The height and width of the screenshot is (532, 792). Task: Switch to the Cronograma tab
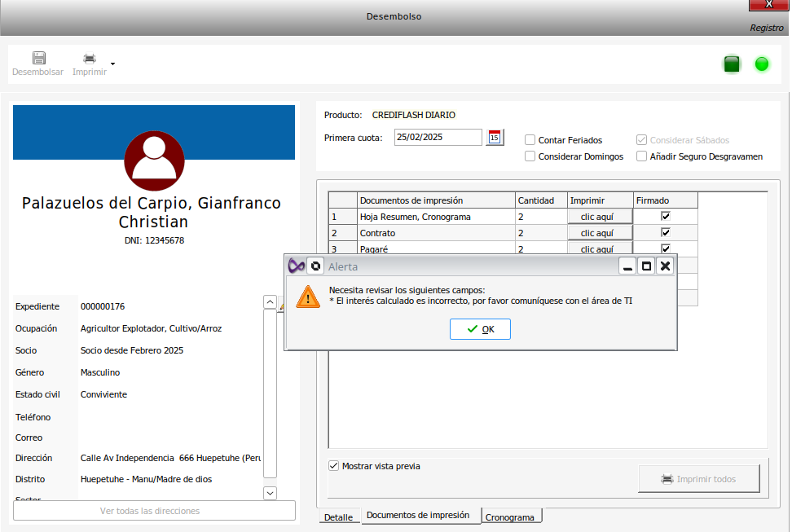tap(511, 517)
